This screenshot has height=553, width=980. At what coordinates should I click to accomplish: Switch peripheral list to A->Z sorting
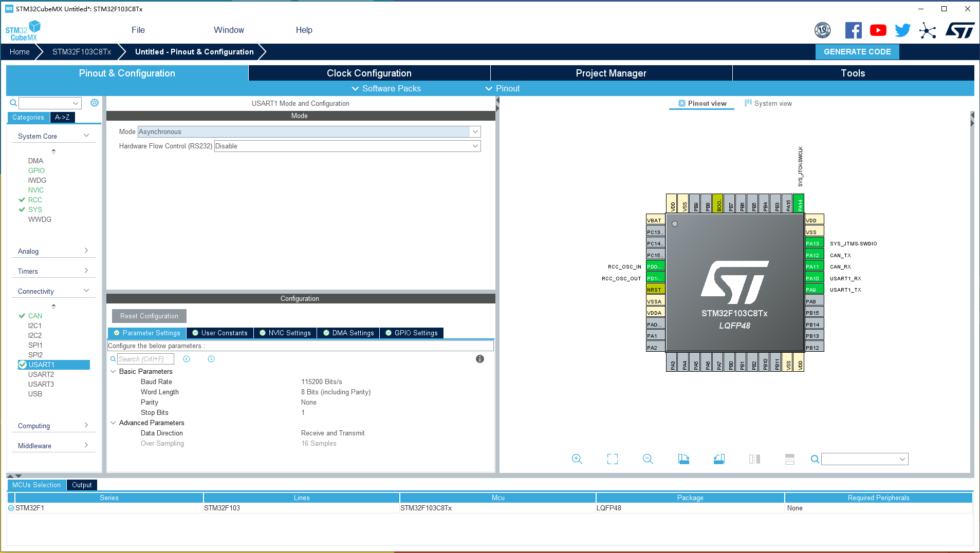(x=62, y=117)
